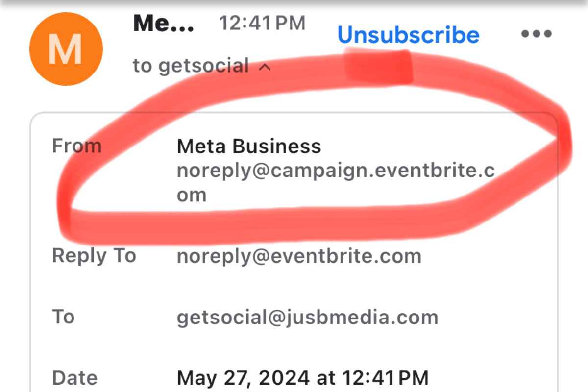Click the 'To' field label
This screenshot has height=392, width=588.
(x=63, y=317)
